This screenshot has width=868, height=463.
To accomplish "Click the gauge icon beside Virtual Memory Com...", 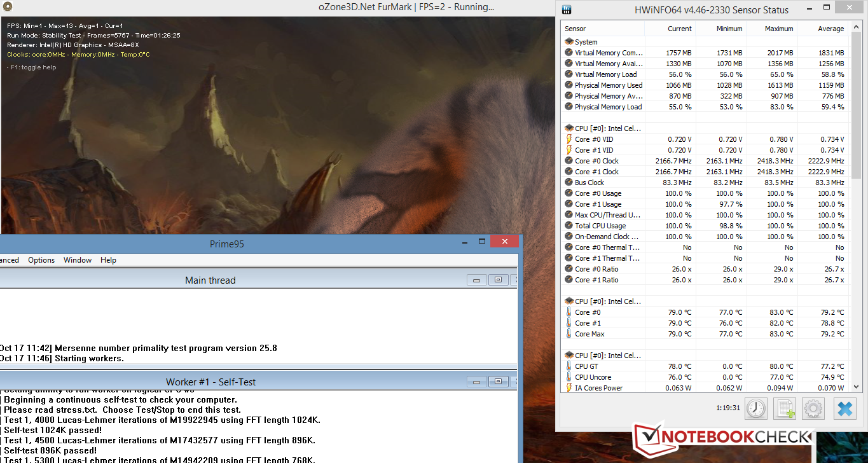I will pos(568,53).
